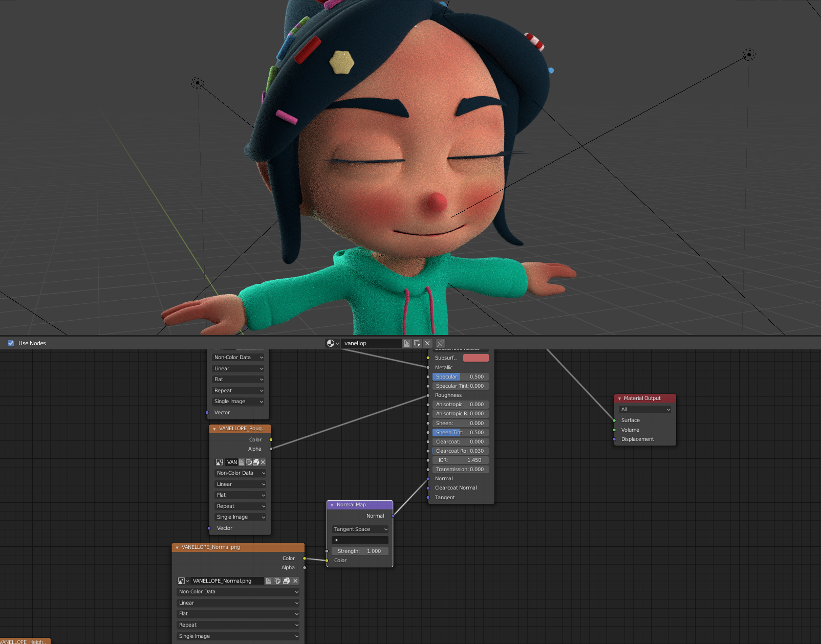Click Normal Map Strength 1.000 slider
The height and width of the screenshot is (644, 821).
tap(360, 551)
